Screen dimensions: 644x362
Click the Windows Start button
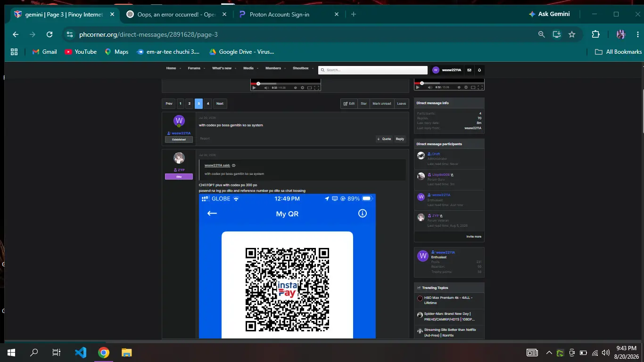click(x=11, y=353)
